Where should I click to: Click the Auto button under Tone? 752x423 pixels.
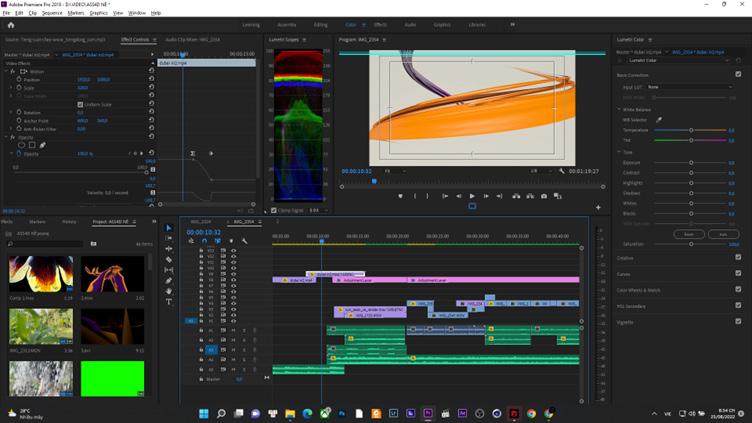click(x=723, y=234)
